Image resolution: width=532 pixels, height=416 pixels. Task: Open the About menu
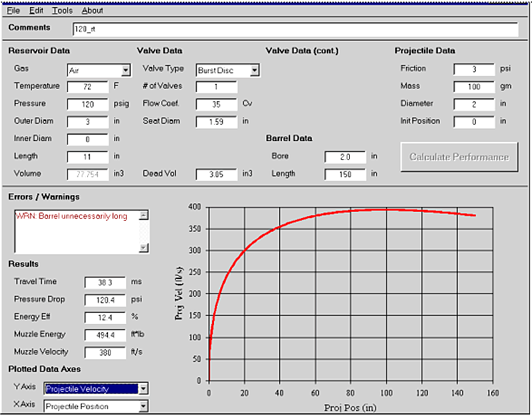point(92,10)
